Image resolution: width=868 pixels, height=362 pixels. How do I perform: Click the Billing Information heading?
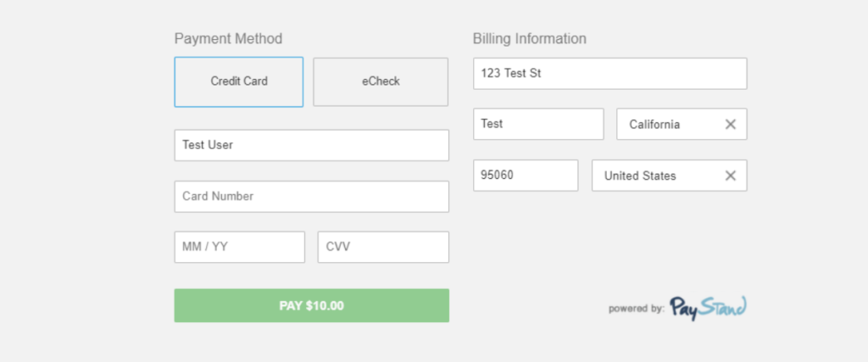click(529, 39)
